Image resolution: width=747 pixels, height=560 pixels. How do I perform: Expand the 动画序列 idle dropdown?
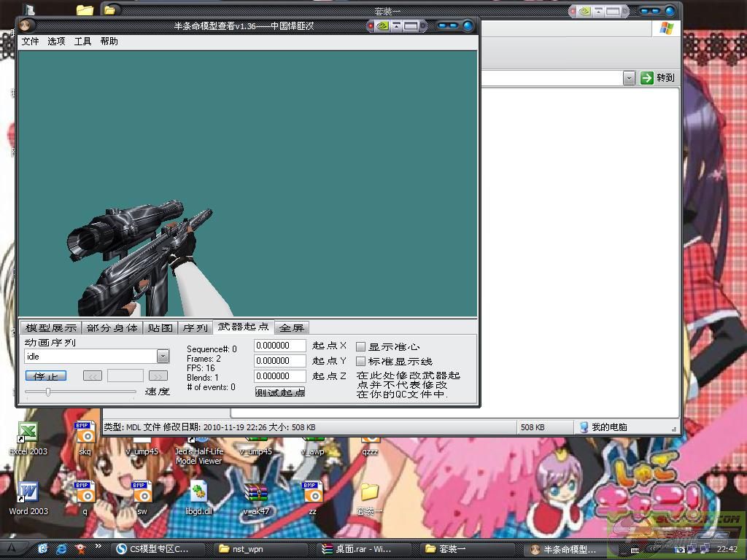pos(163,357)
